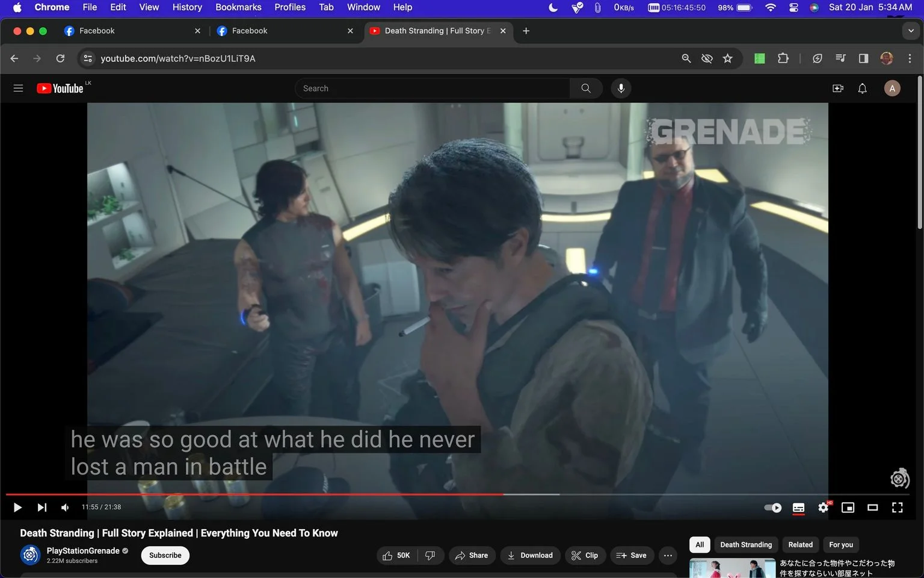Enter full screen mode
The width and height of the screenshot is (924, 578).
click(897, 508)
